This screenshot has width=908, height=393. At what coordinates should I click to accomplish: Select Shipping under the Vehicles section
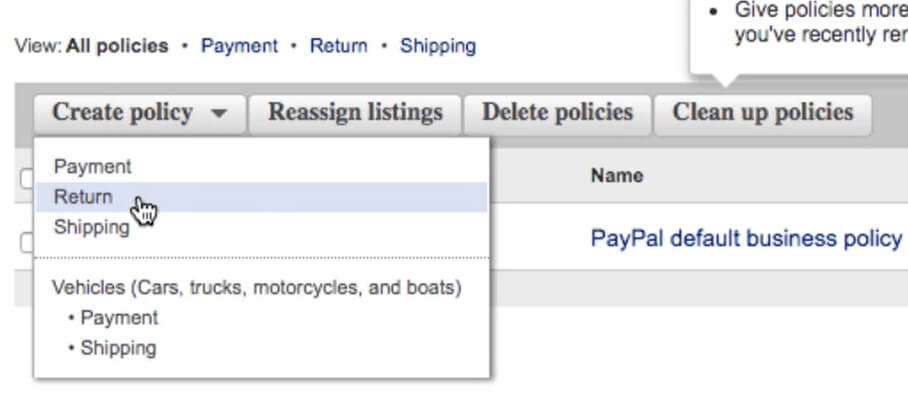(118, 348)
